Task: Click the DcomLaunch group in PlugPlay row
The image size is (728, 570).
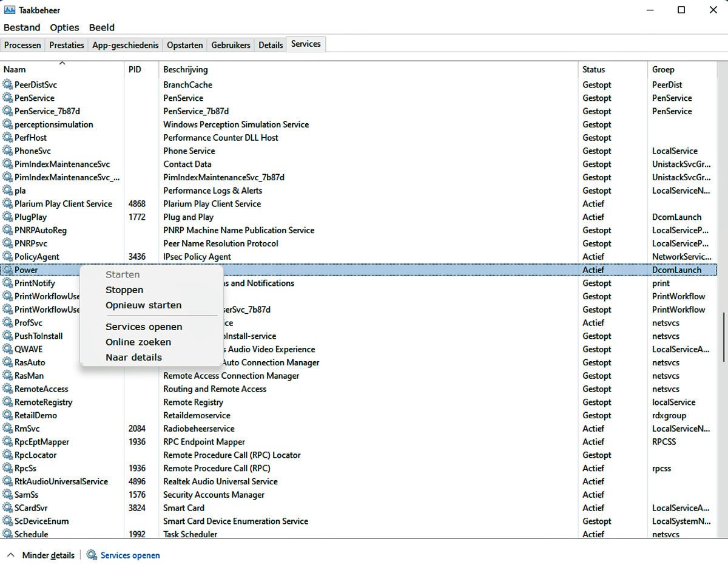Action: [x=676, y=217]
